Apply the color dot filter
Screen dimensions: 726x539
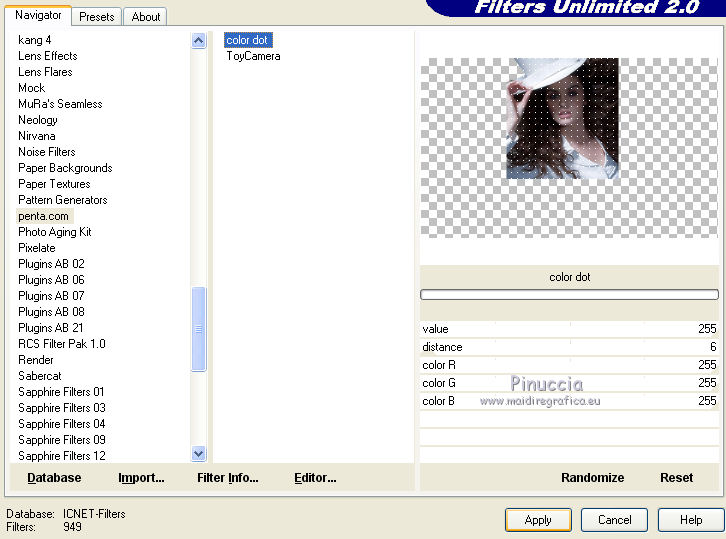pos(538,520)
